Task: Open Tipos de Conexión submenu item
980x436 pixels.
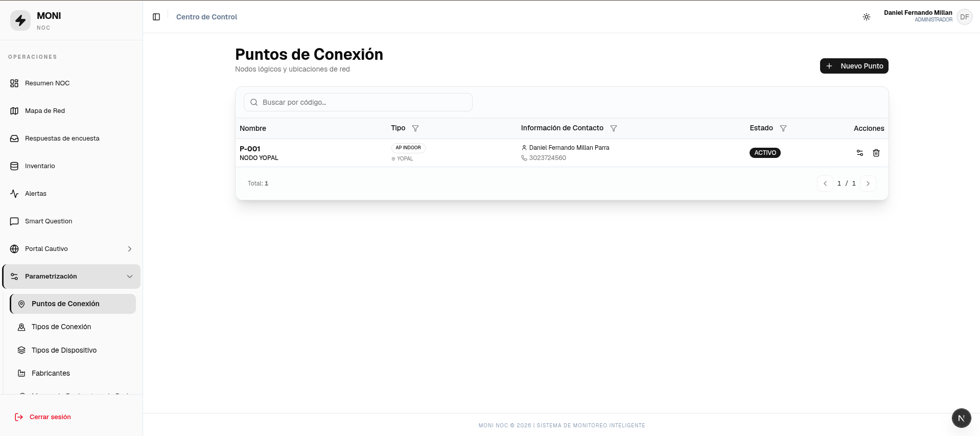Action: (x=73, y=327)
